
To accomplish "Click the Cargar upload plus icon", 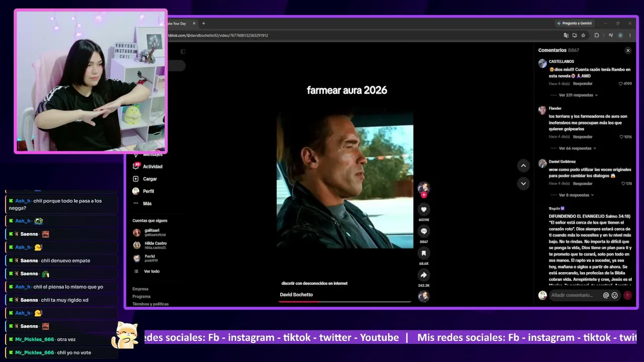I will (x=135, y=179).
